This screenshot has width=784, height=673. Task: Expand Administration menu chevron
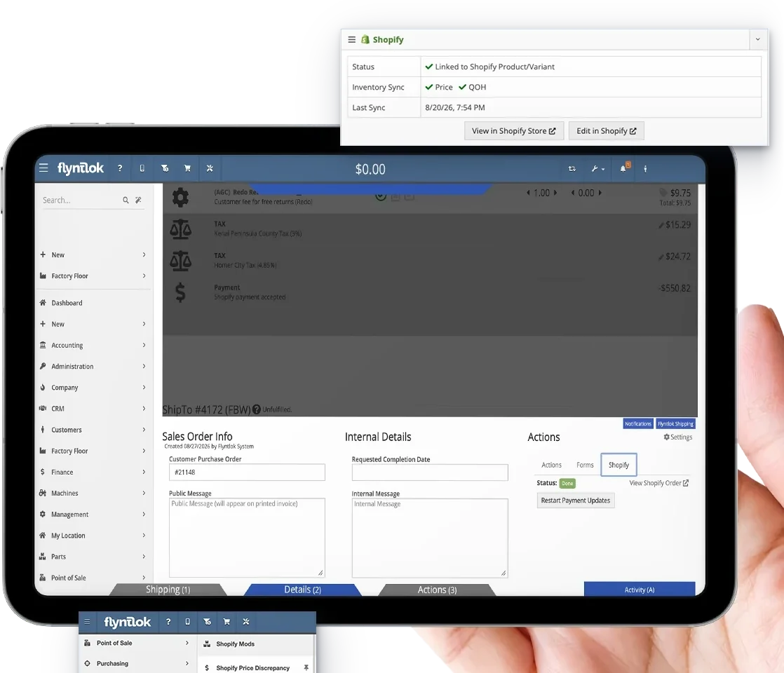(144, 366)
